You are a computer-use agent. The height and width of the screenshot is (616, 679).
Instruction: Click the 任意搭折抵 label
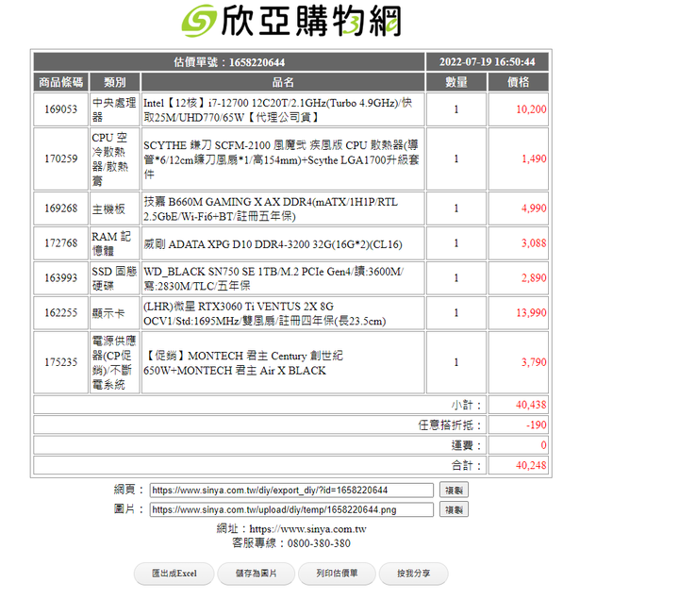(450, 425)
